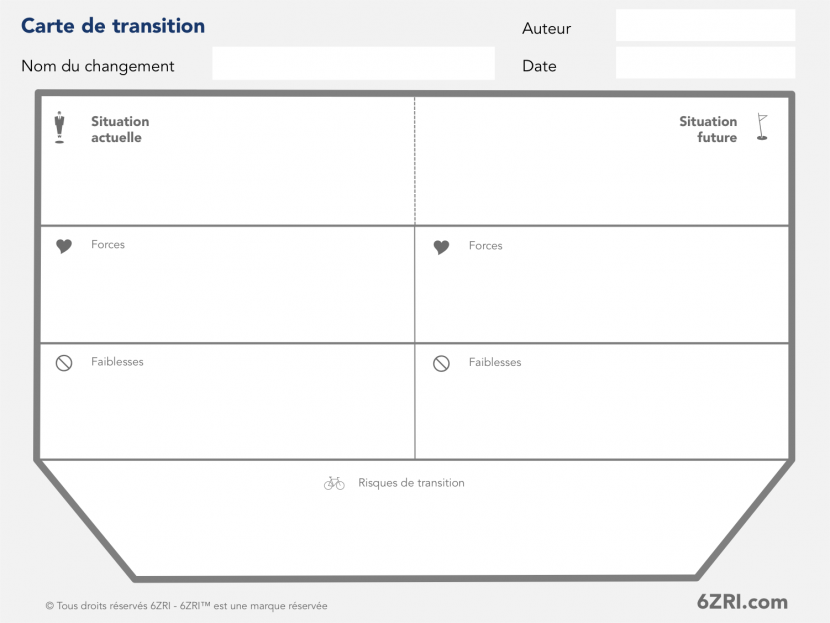This screenshot has height=623, width=830.
Task: Click the prohibition icon in current Faiblesses
Action: click(x=64, y=363)
